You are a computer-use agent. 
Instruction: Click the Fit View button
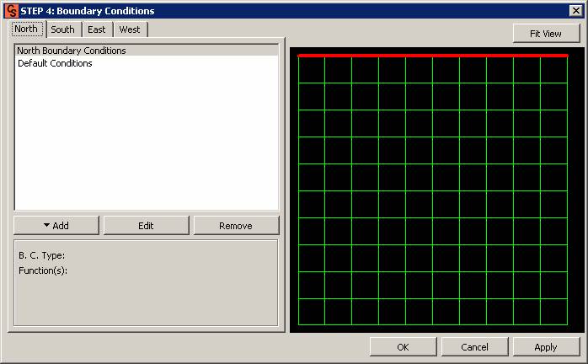point(546,34)
